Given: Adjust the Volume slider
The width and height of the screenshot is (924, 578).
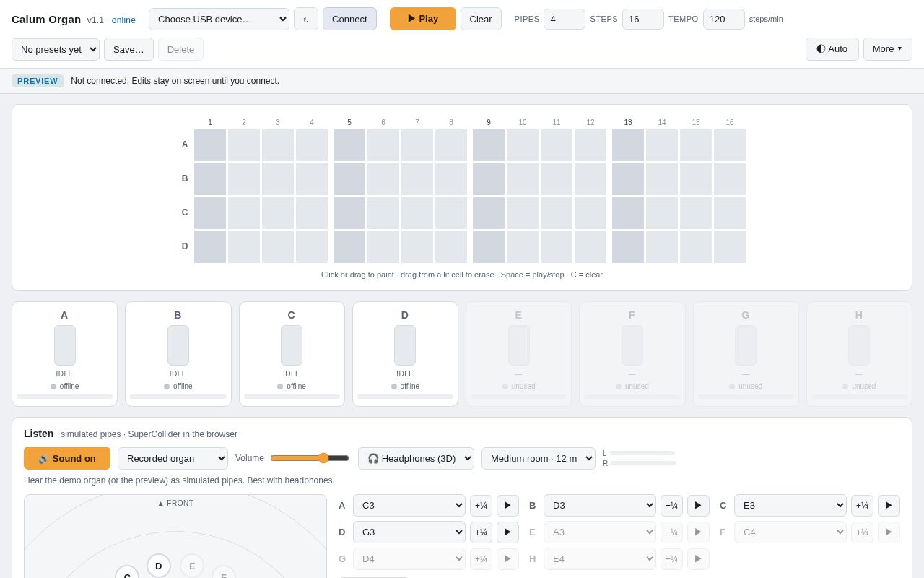Looking at the screenshot, I should click(x=310, y=458).
